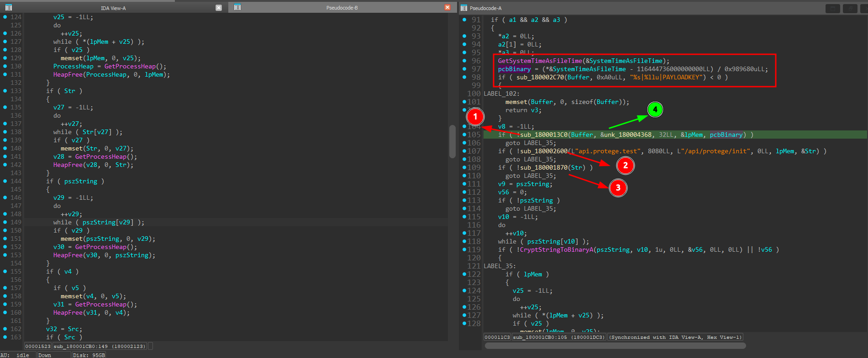Select GetSystemTimeAsFileTime call on line 96
868x358 pixels.
[x=540, y=61]
